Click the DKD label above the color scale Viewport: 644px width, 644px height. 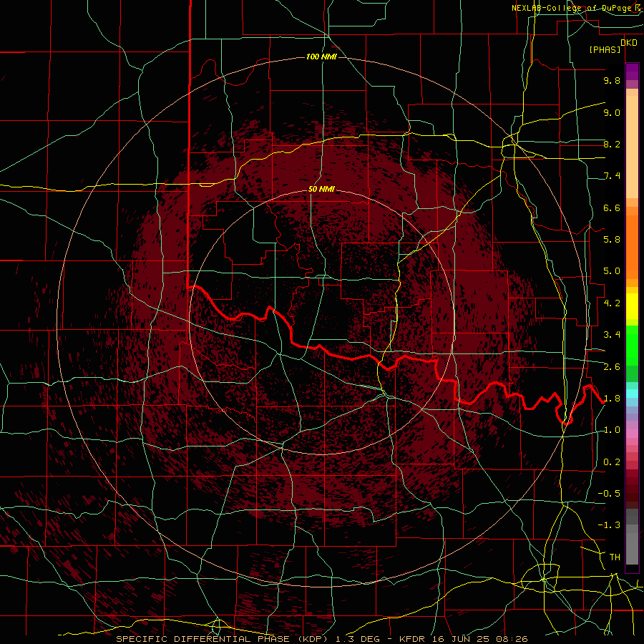[629, 43]
